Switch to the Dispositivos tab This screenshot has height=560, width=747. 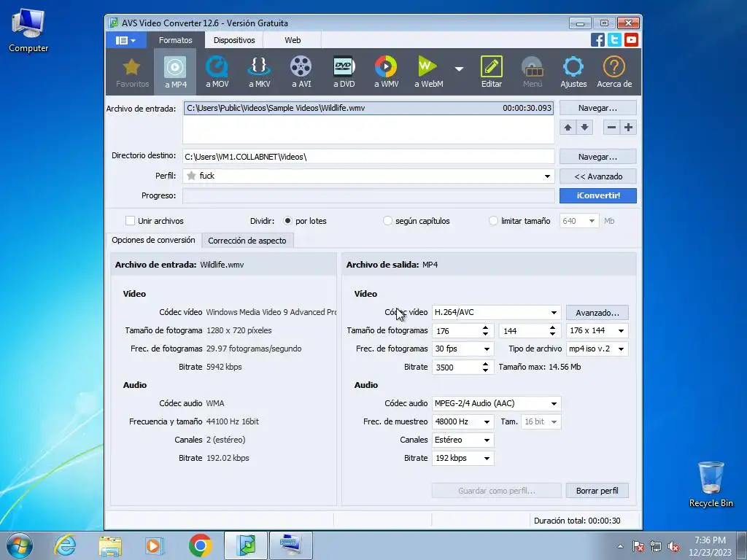(234, 41)
